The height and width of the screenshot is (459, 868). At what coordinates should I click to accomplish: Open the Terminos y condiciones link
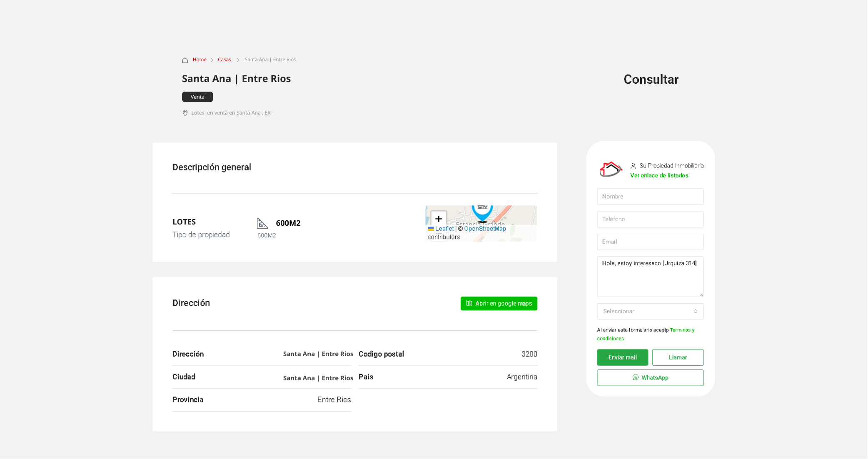[x=681, y=330]
